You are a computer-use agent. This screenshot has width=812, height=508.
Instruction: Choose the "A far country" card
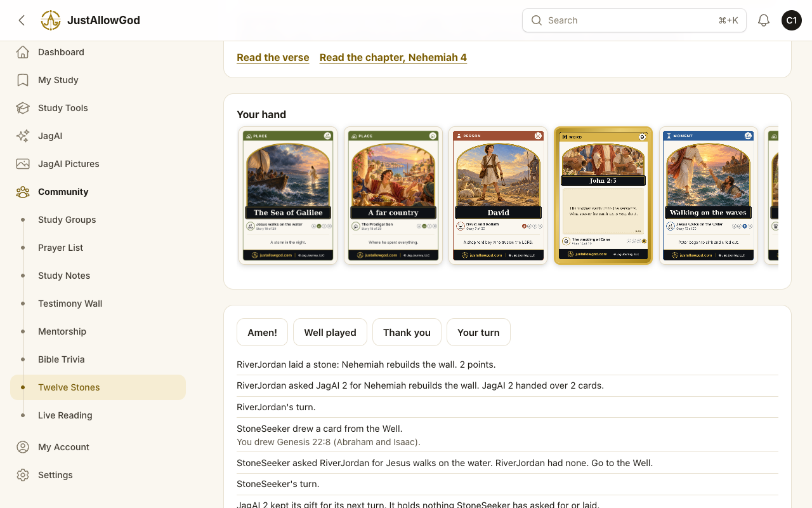[x=393, y=196]
